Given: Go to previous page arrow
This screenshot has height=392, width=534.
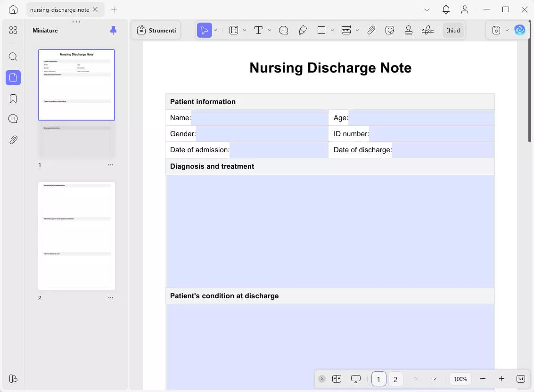Looking at the screenshot, I should click(x=414, y=379).
